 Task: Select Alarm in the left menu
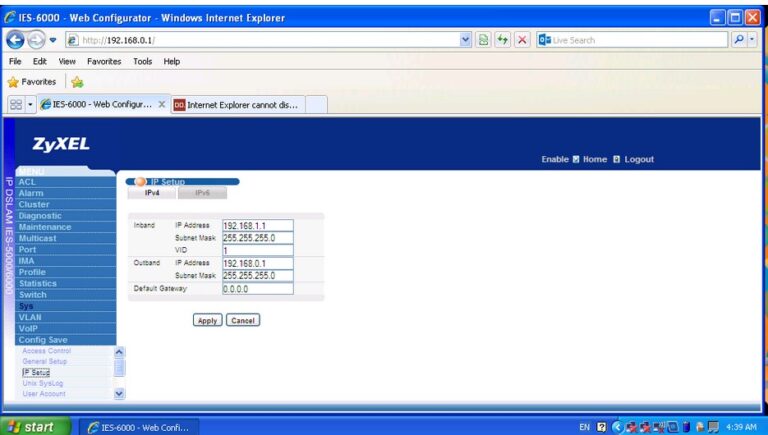click(x=66, y=193)
